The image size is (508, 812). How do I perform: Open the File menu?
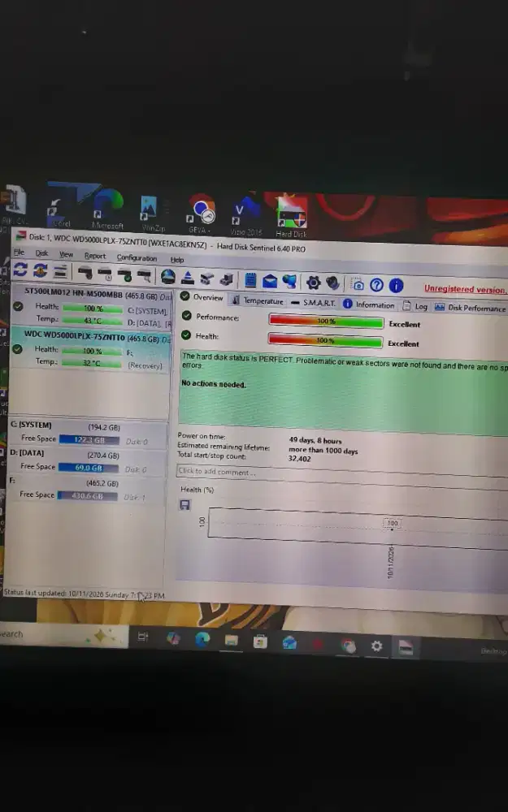[20, 253]
